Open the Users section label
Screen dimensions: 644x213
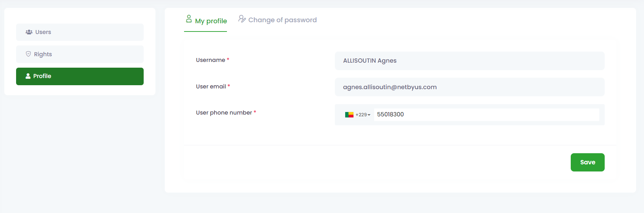(43, 32)
